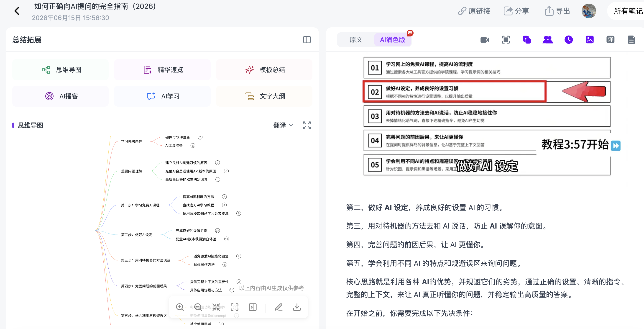The height and width of the screenshot is (329, 644).
Task: Expand the AI工具准备 count badge
Action: coord(193,146)
